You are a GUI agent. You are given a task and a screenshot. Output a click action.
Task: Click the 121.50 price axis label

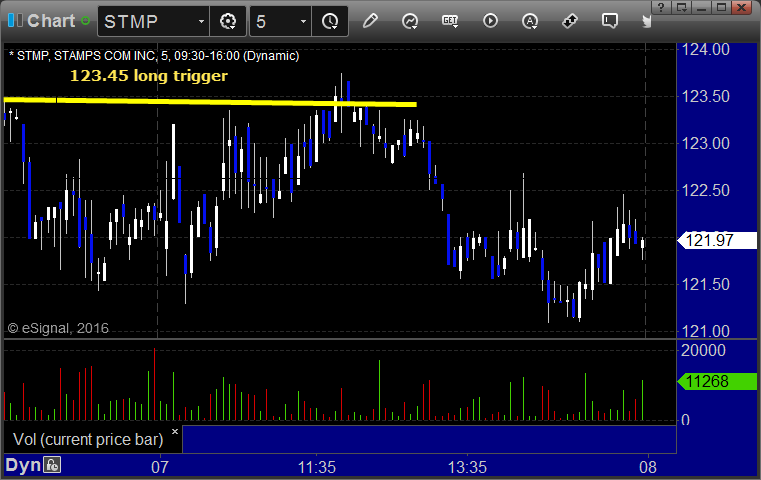tap(706, 284)
